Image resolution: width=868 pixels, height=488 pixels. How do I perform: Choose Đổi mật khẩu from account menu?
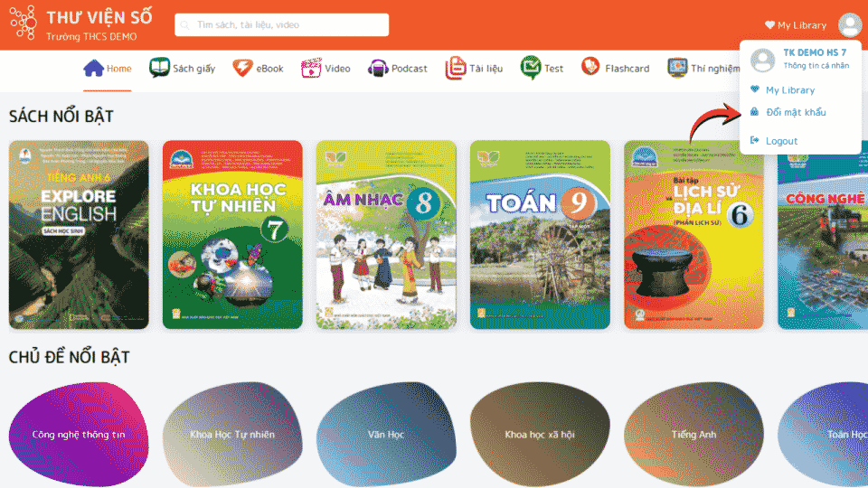tap(795, 112)
